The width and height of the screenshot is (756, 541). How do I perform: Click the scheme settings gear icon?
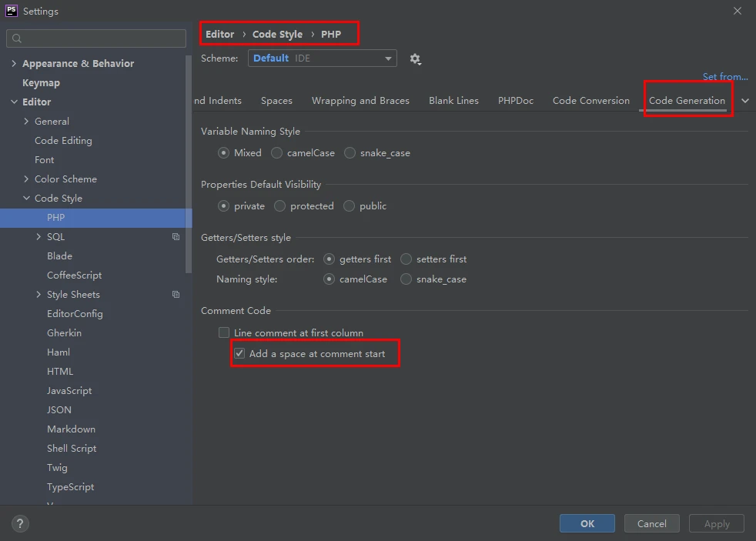pyautogui.click(x=416, y=58)
